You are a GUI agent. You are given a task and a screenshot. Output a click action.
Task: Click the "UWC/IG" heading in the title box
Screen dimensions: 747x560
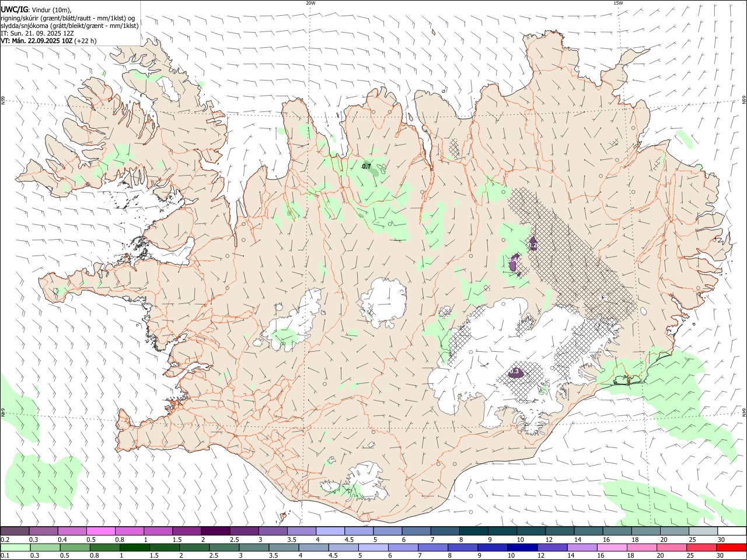14,9
